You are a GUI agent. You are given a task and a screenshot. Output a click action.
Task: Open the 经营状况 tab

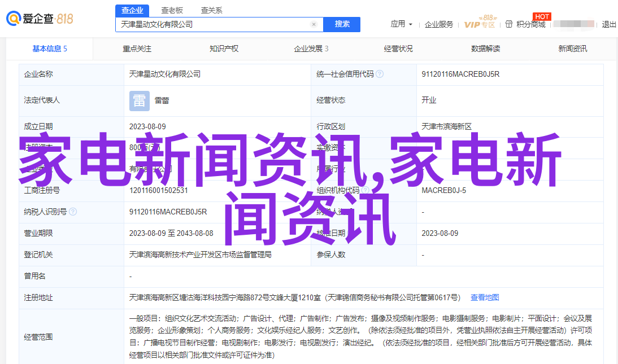398,49
